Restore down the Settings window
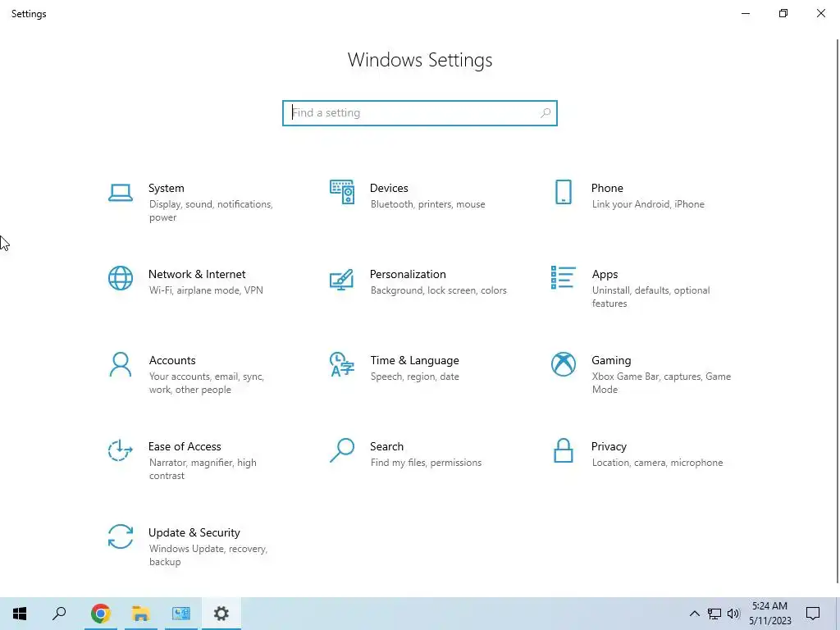The height and width of the screenshot is (630, 840). tap(783, 13)
